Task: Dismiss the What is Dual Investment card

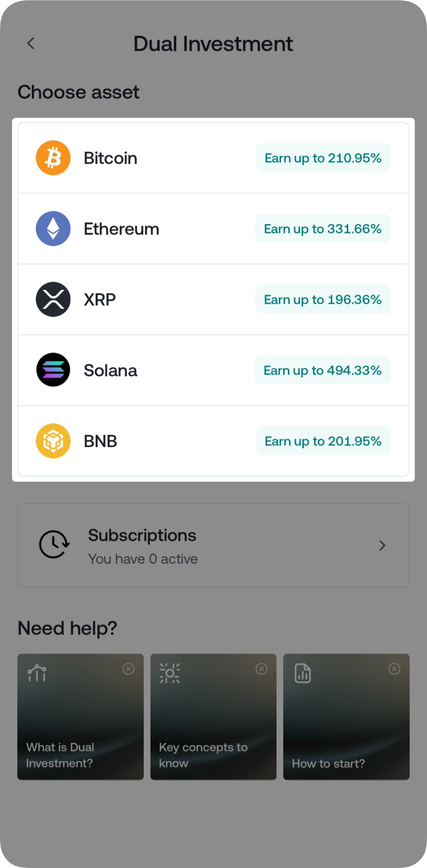Action: tap(129, 669)
